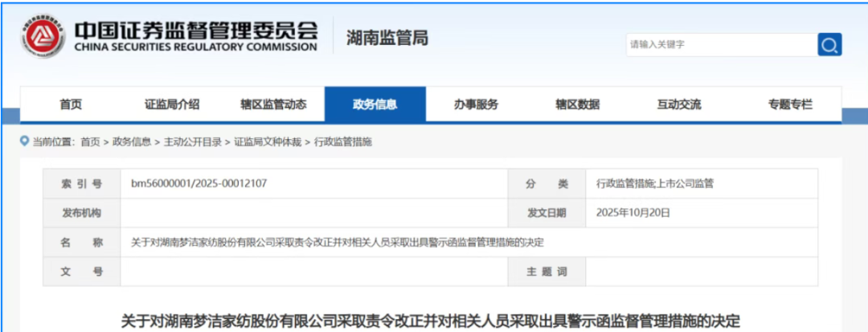Click the 湖南监管局 header title
Viewport: 868px width, 332px height.
pyautogui.click(x=387, y=38)
